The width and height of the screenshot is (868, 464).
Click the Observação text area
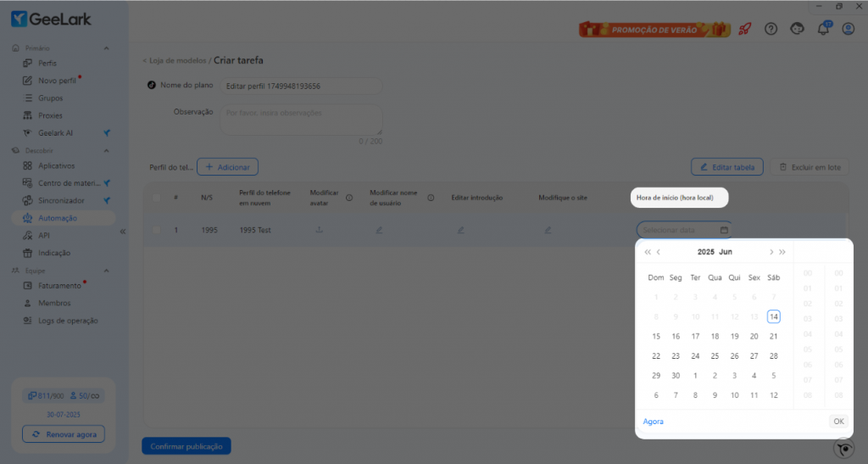pos(301,120)
